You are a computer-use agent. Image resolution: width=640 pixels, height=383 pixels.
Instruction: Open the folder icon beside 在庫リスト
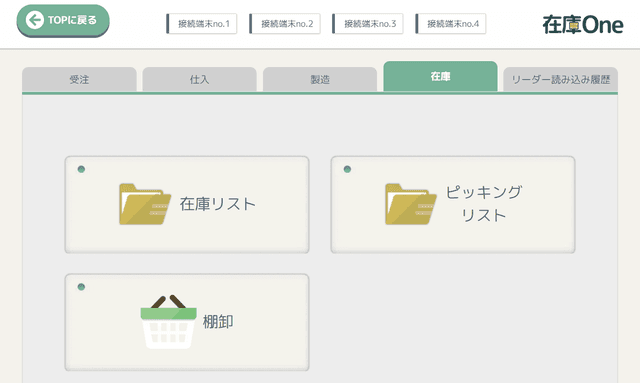tap(145, 204)
